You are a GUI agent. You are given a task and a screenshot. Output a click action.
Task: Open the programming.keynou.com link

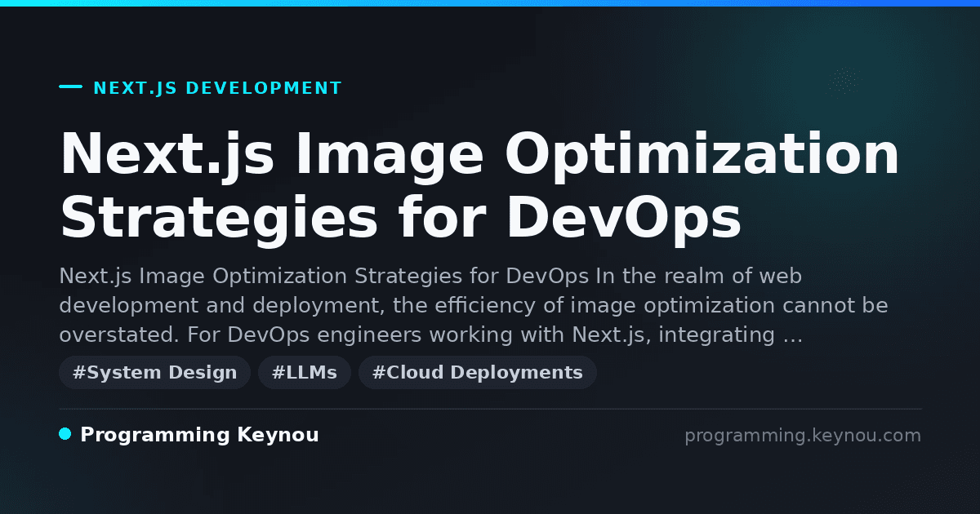coord(803,436)
